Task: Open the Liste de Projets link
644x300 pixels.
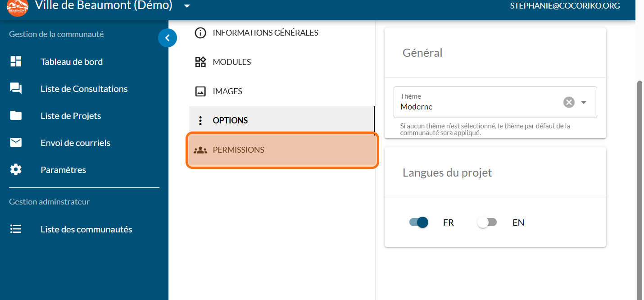Action: (x=71, y=116)
